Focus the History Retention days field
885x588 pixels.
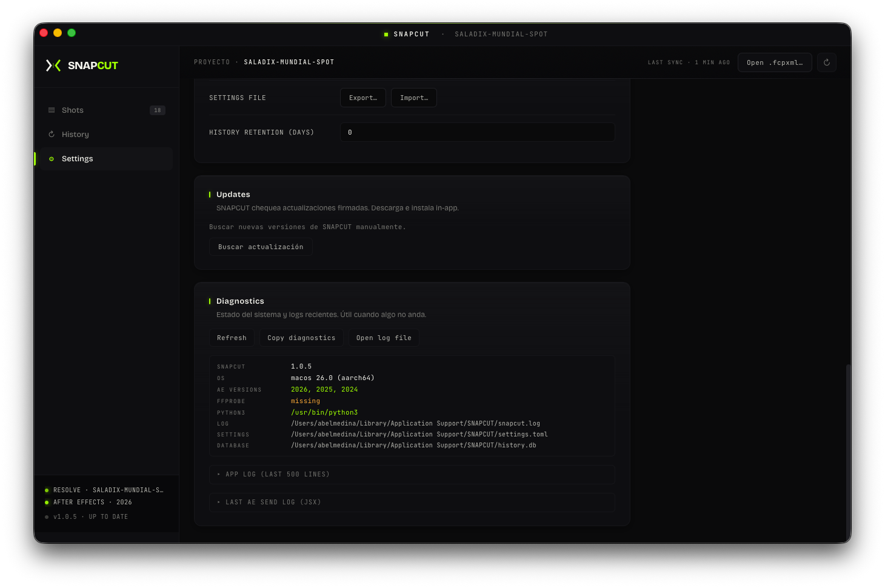(x=478, y=132)
